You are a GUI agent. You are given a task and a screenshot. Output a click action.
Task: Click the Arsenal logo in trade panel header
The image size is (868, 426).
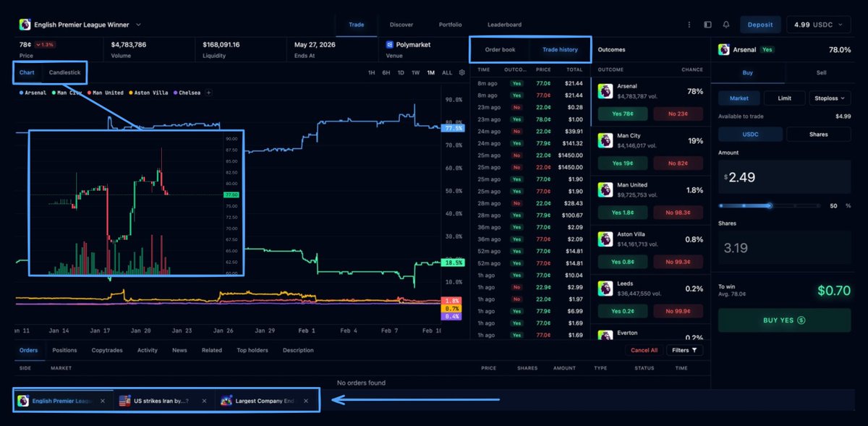[723, 50]
